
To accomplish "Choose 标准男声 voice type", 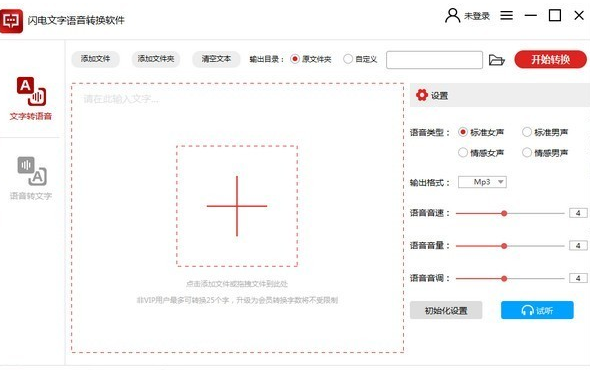I will (545, 132).
